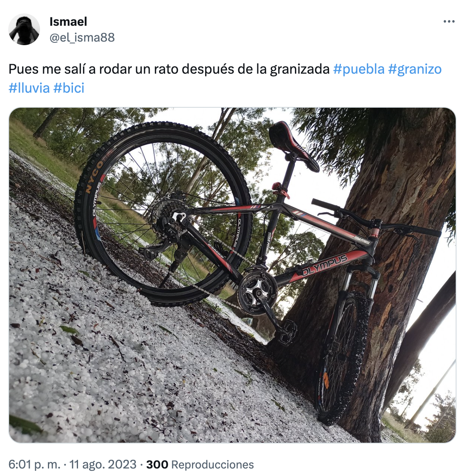Select the 11 ago. 2023 date
The height and width of the screenshot is (476, 464).
pyautogui.click(x=103, y=465)
